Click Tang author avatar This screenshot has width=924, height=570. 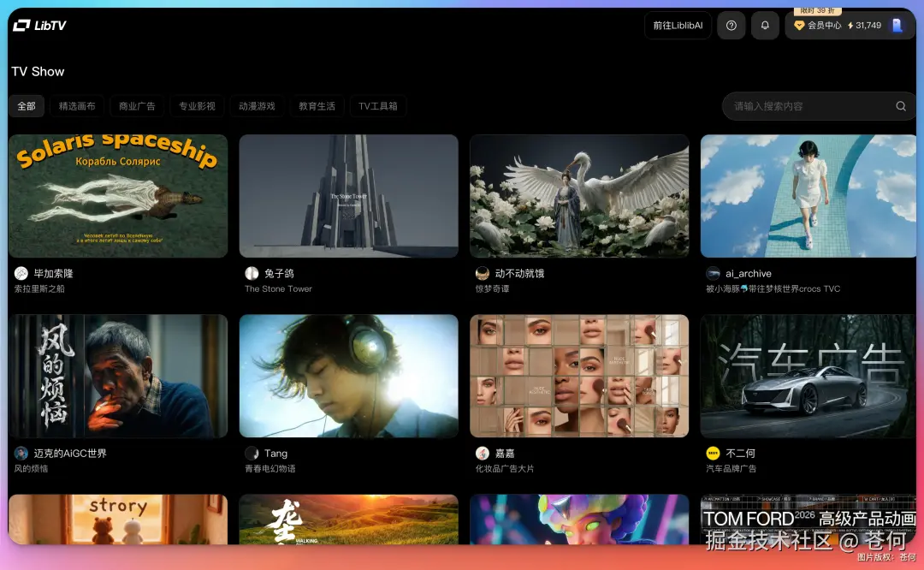point(252,454)
